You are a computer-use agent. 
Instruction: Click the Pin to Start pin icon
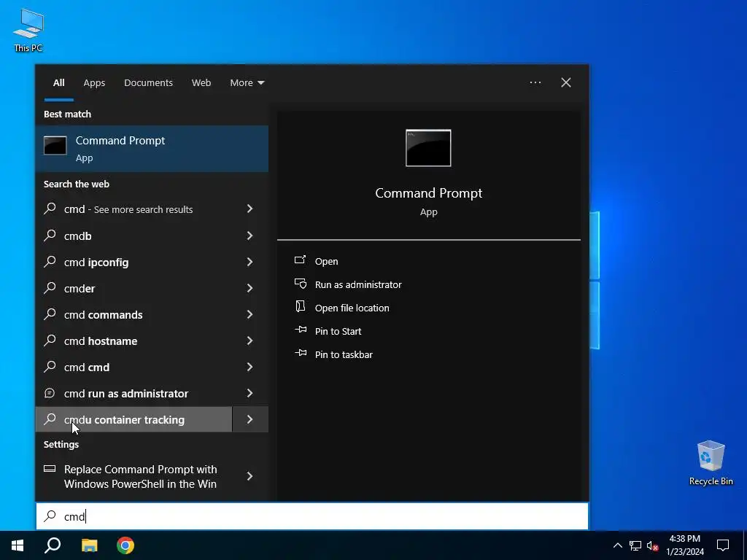(x=301, y=330)
